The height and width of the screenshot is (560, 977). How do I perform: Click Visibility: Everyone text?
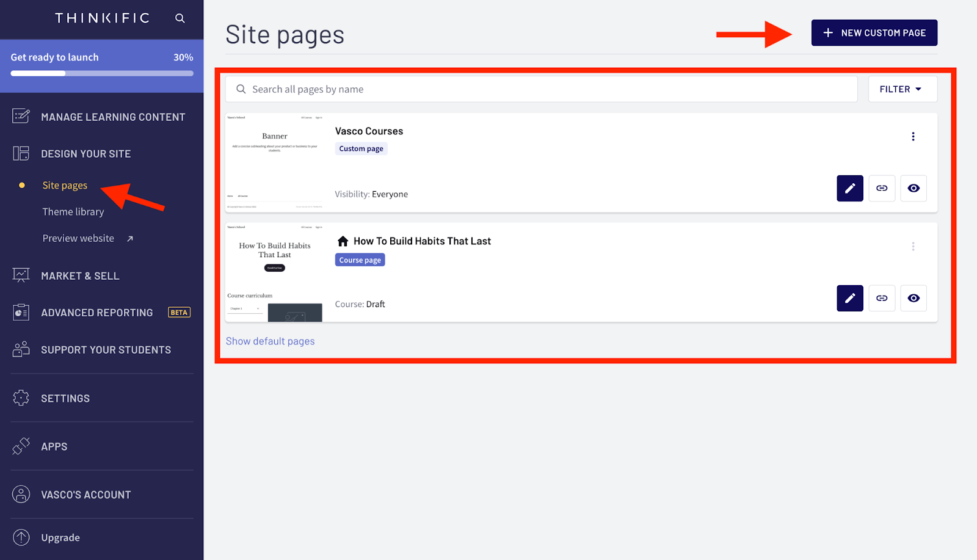371,194
